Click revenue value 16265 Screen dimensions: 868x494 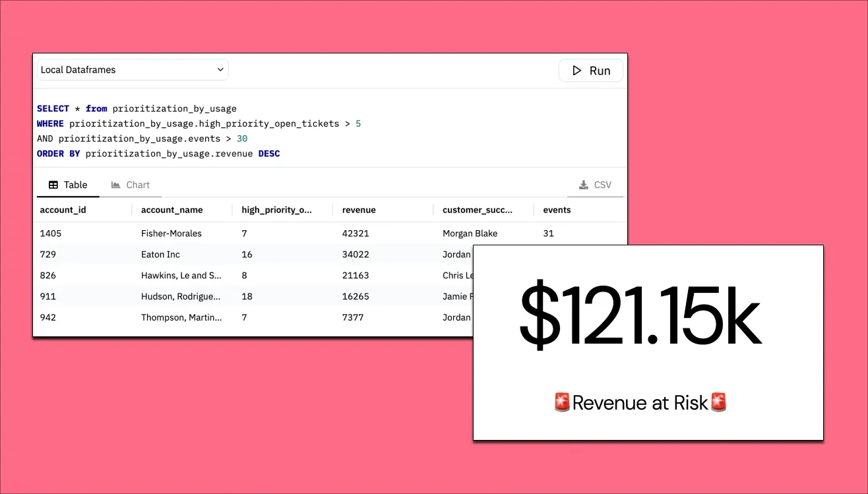click(356, 297)
